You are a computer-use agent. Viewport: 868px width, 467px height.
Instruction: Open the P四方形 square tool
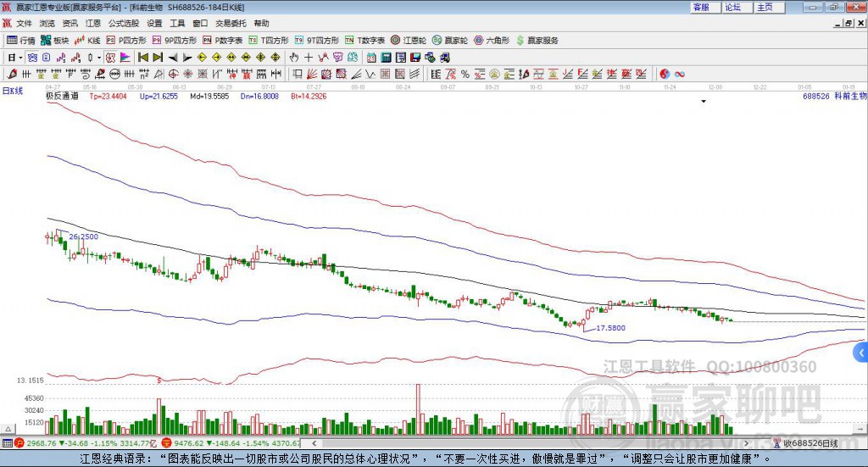pos(126,41)
